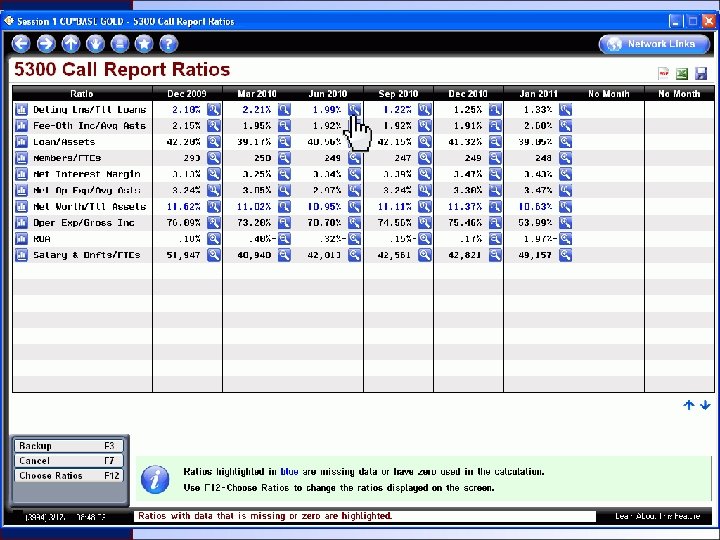Click lookup icon beside salary 49,157
The width and height of the screenshot is (720, 540).
click(565, 255)
